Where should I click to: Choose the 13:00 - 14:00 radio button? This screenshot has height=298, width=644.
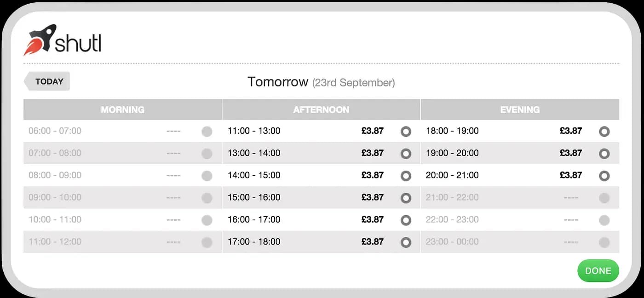click(x=406, y=154)
